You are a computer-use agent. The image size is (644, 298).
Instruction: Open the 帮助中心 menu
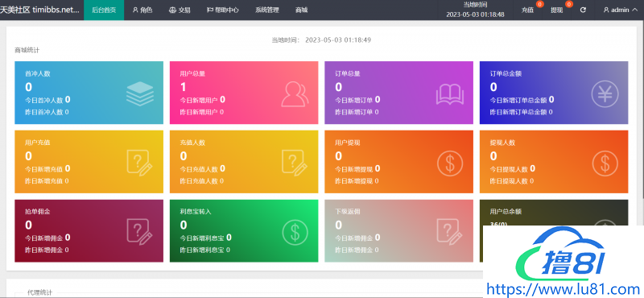(223, 10)
